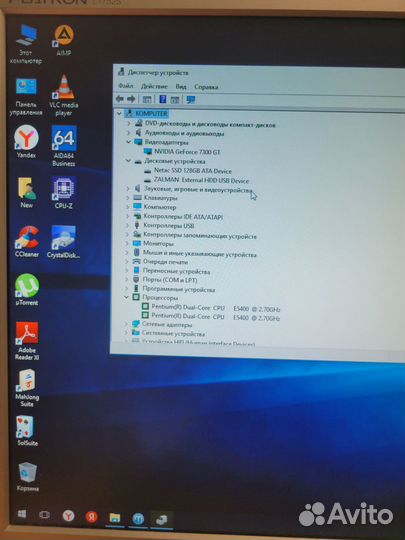Open CCleaner desktop shortcut
The width and height of the screenshot is (405, 540).
click(27, 242)
